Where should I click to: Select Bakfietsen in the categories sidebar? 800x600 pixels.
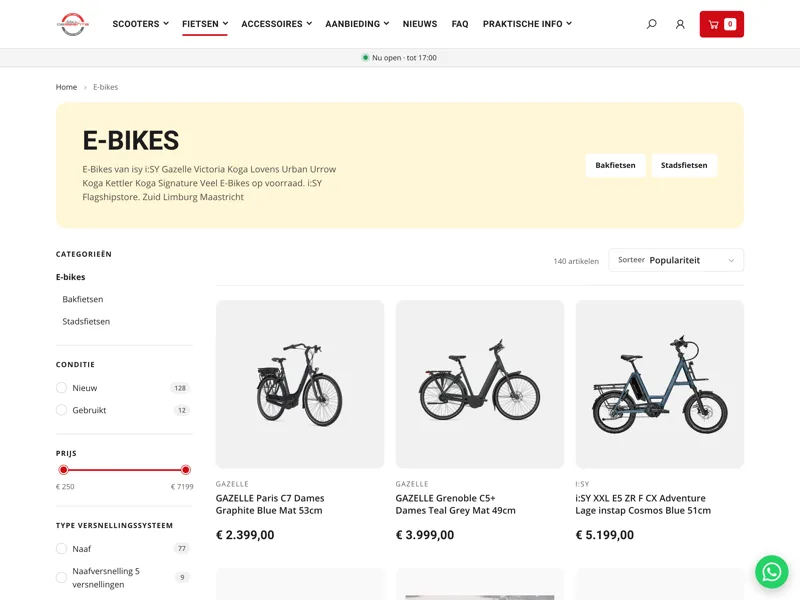83,299
